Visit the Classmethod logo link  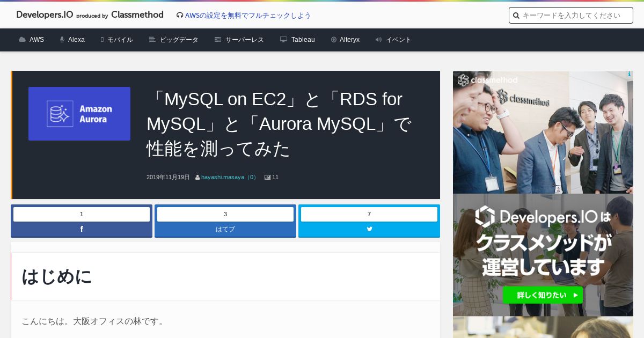137,15
